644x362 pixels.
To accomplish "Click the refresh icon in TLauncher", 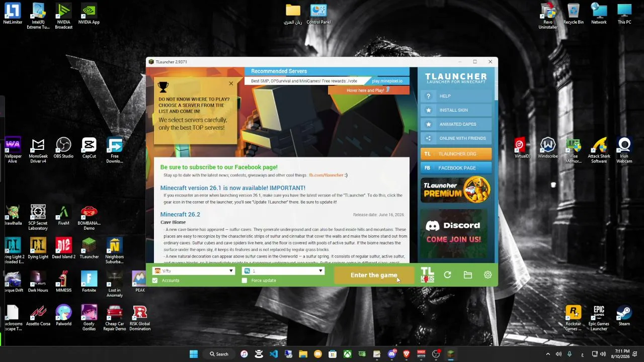I will (447, 275).
